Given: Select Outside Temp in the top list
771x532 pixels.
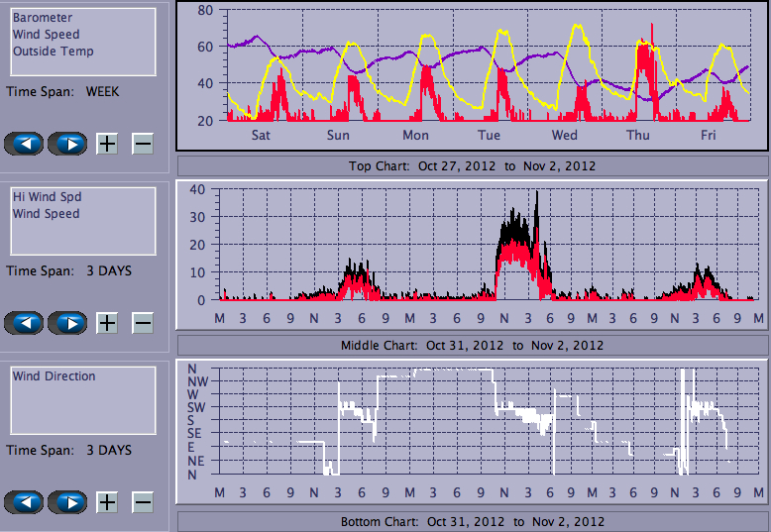Looking at the screenshot, I should pyautogui.click(x=53, y=52).
